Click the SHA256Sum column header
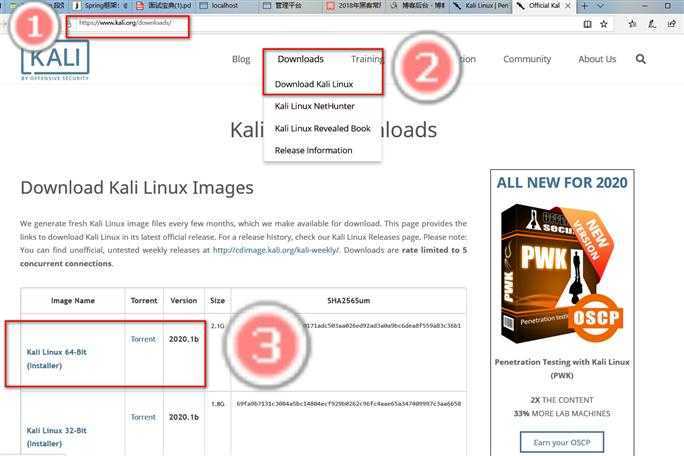Viewport: 684px width, 456px height. (349, 301)
